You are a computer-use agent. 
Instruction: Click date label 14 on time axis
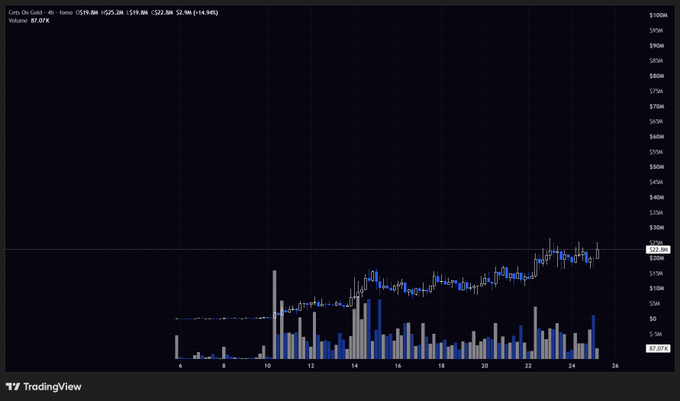(x=354, y=366)
